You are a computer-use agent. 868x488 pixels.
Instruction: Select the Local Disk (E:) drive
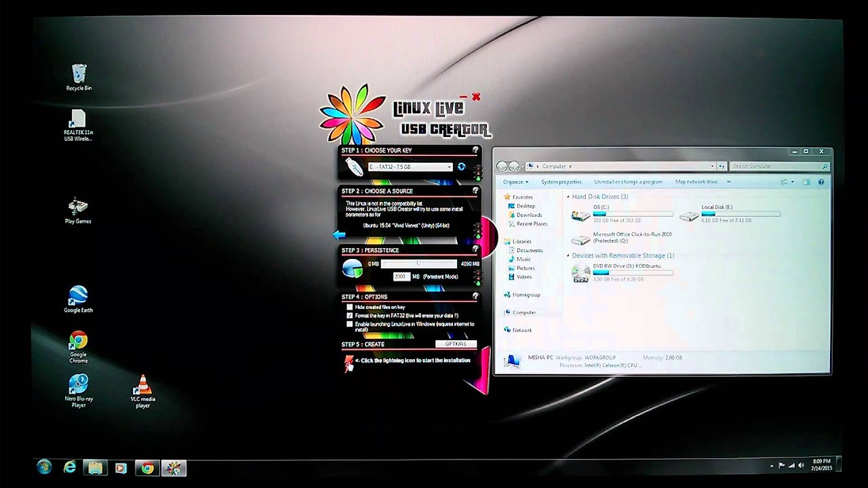730,213
